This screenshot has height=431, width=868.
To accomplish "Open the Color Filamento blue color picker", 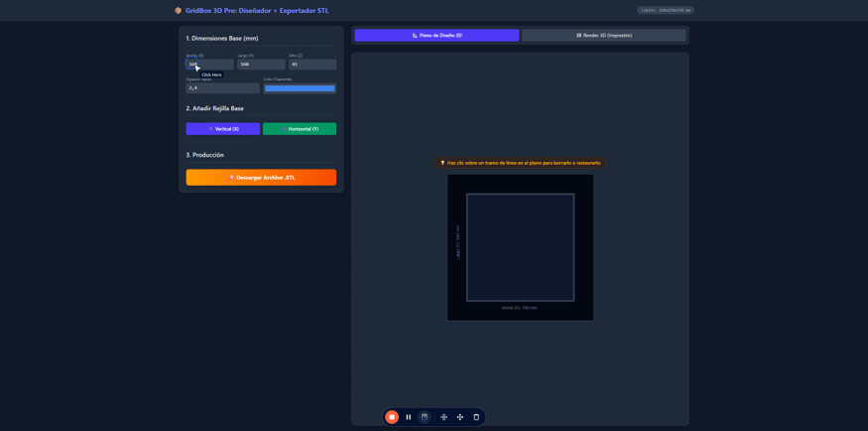I will coord(300,88).
